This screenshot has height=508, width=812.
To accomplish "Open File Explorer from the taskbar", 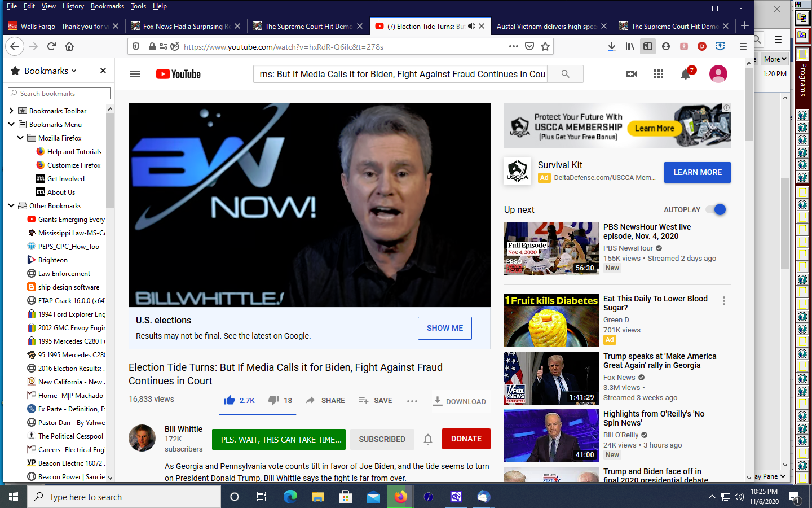I will coord(317,497).
